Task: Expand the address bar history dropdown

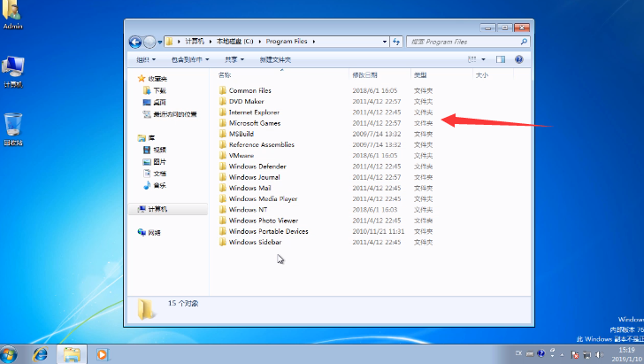Action: (x=385, y=42)
